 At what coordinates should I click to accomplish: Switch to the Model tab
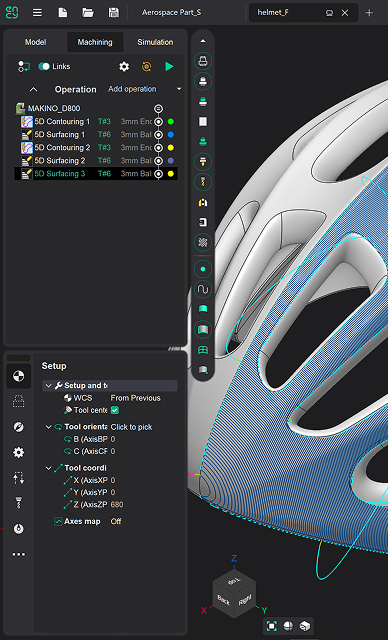tap(35, 42)
